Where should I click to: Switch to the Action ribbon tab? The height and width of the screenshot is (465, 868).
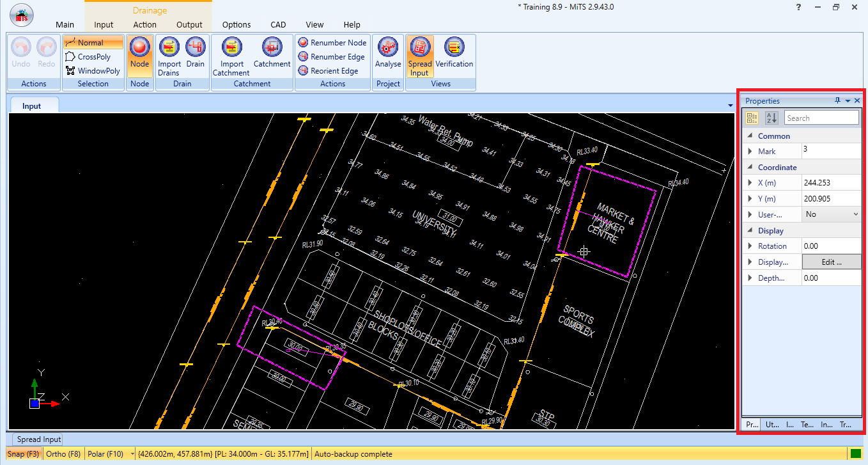click(145, 25)
